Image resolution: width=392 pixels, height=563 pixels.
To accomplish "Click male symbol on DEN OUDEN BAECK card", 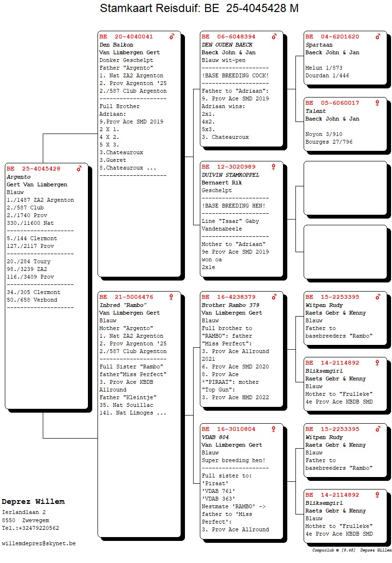I will (274, 37).
